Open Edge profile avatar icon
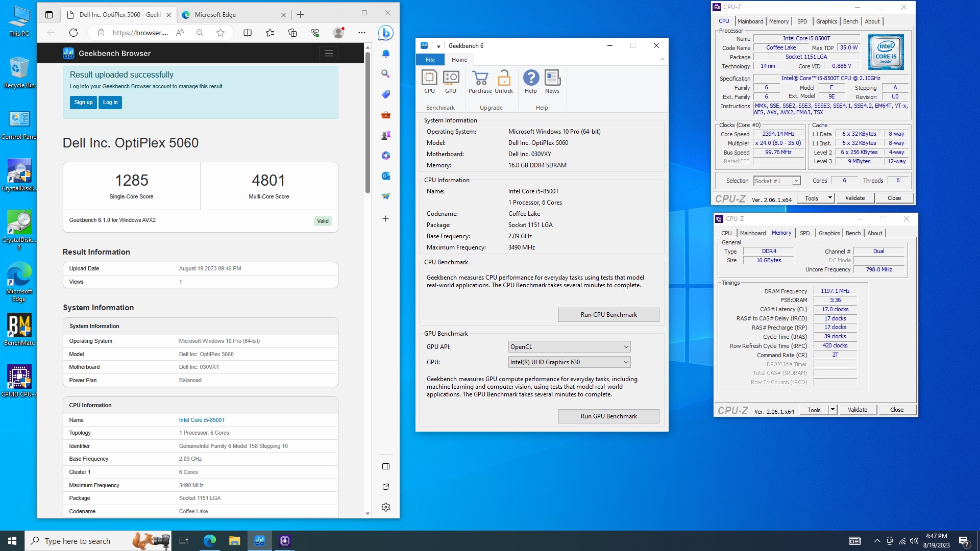 point(338,33)
